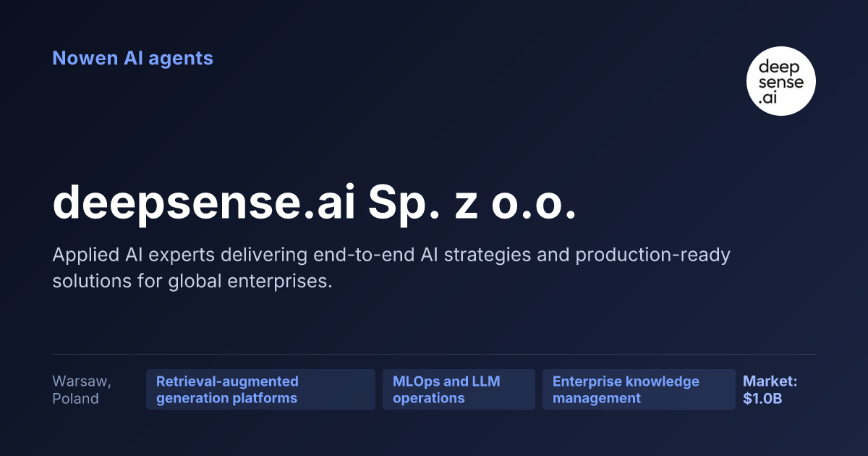The width and height of the screenshot is (868, 456).
Task: Select the "Retrieval-augmented generation platforms" tag
Action: [x=260, y=389]
